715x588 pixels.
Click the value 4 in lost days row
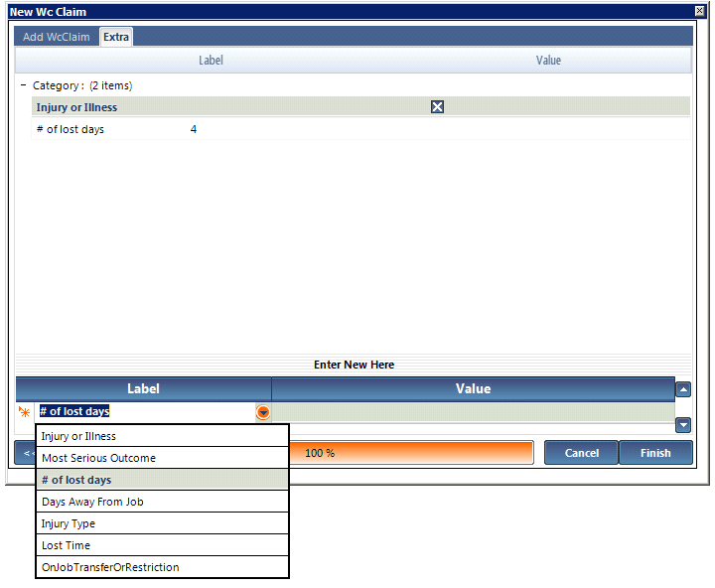[194, 129]
